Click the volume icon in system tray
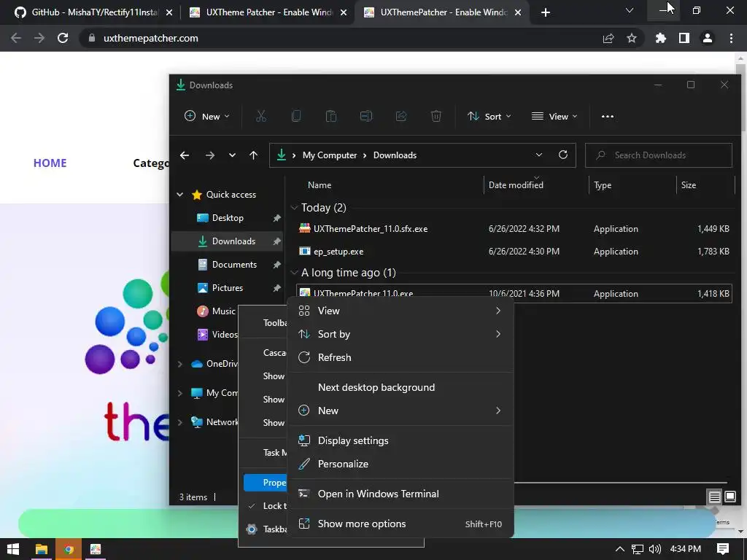The image size is (747, 560). pos(655,549)
